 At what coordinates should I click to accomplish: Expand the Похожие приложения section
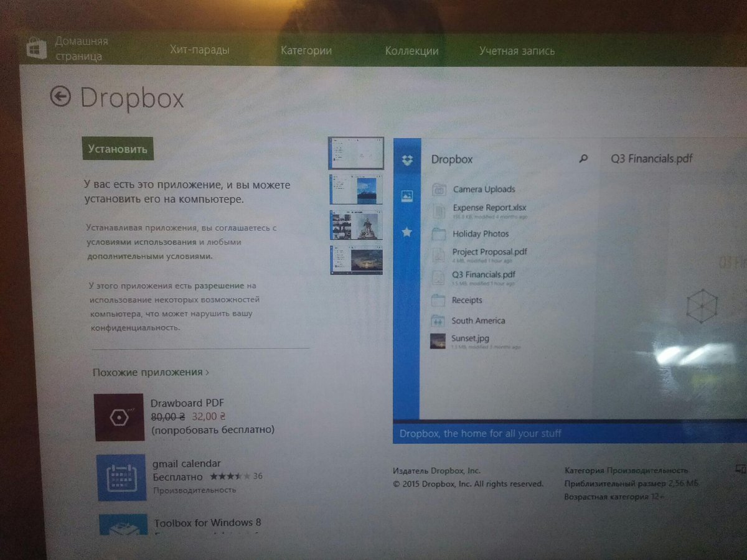(152, 372)
